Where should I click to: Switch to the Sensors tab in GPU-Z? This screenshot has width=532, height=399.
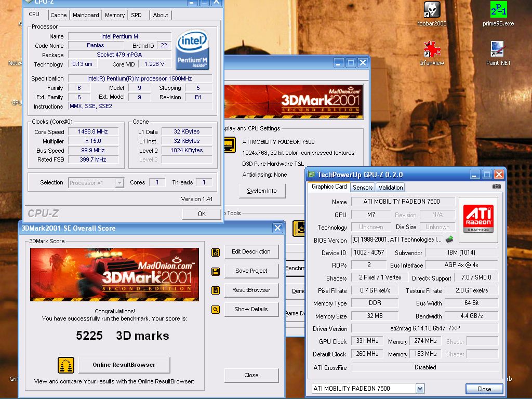pos(362,187)
